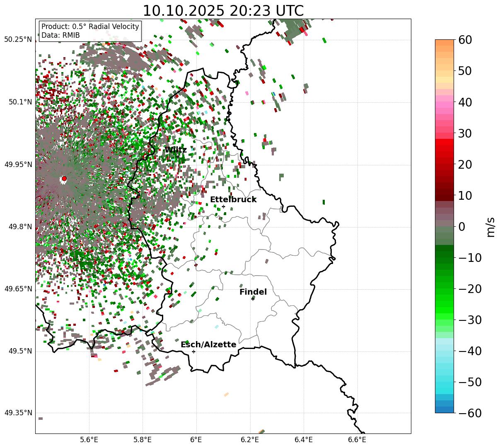The width and height of the screenshot is (500, 448).
Task: Click the colorbar value −20
Action: pyautogui.click(x=470, y=288)
